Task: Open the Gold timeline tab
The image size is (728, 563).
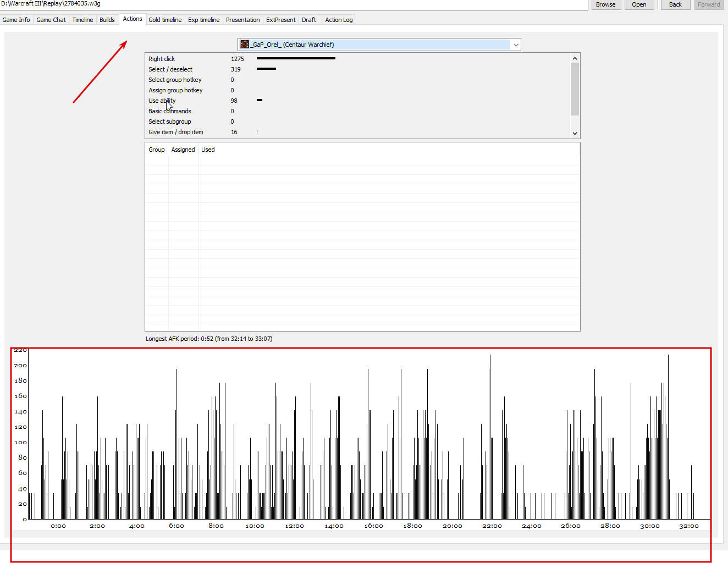Action: coord(165,20)
